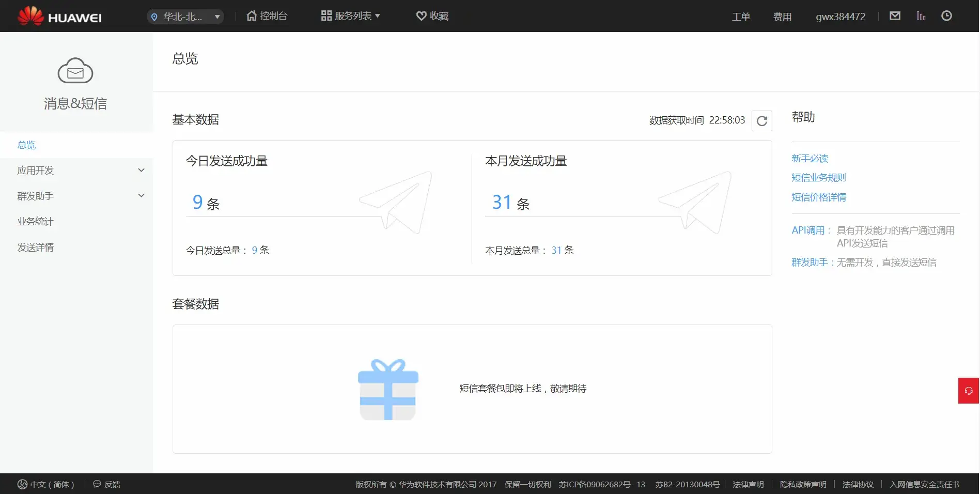This screenshot has width=980, height=494.
Task: Switch language via 中文（简体）
Action: pyautogui.click(x=46, y=484)
